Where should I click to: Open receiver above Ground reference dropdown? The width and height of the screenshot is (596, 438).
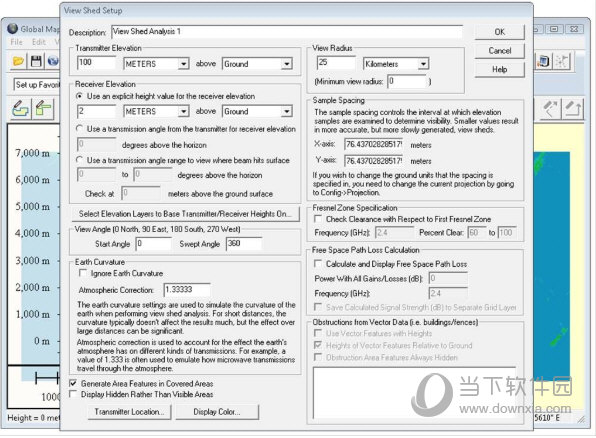[287, 111]
